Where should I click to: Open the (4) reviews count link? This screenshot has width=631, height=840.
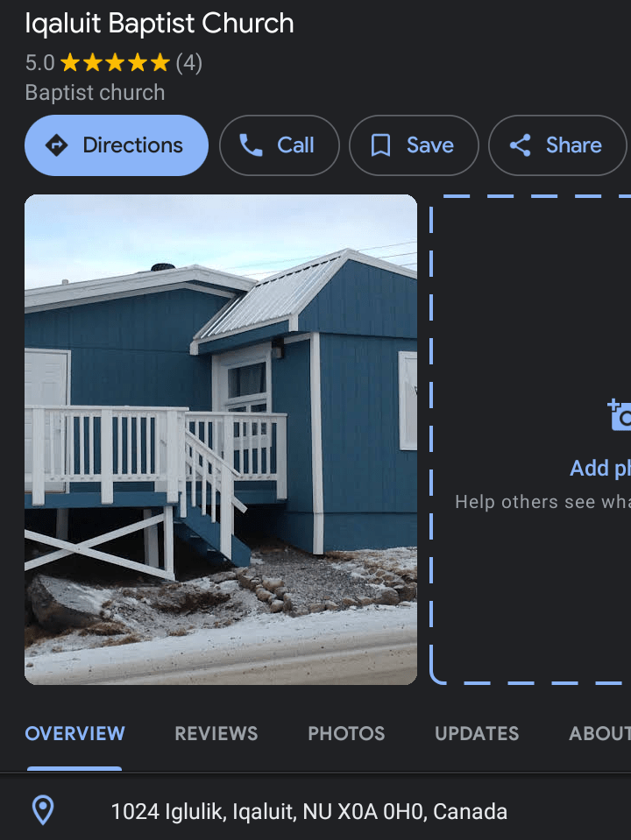[x=188, y=63]
